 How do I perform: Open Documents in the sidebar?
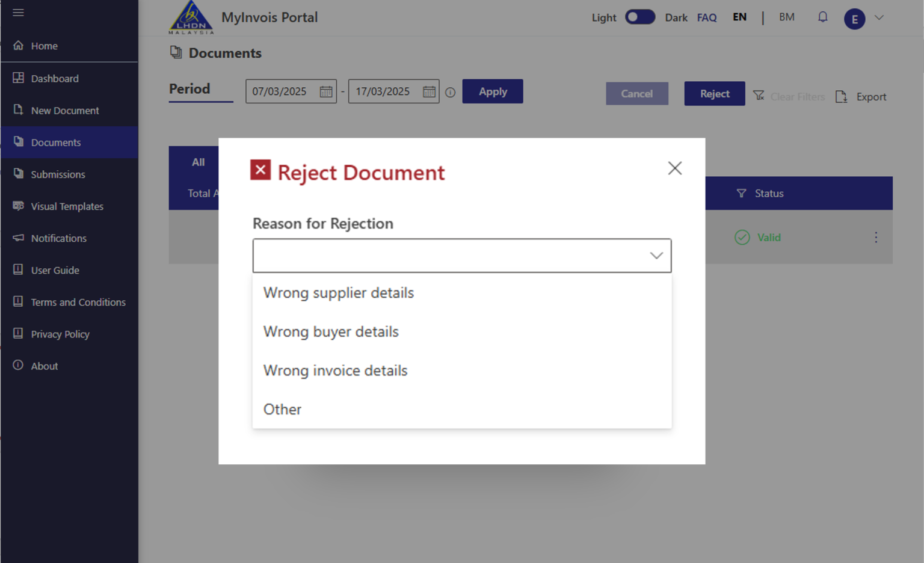tap(69, 142)
